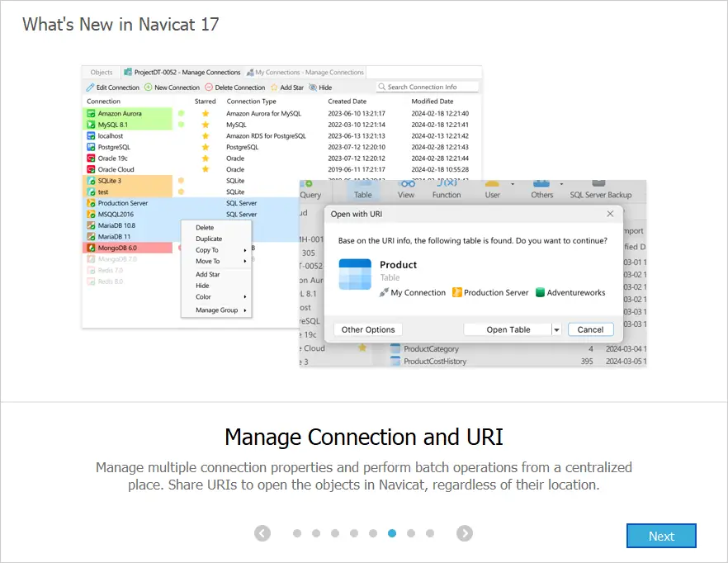Select the Oracle 19c connection icon
Viewport: 728px width, 563px height.
[x=91, y=158]
